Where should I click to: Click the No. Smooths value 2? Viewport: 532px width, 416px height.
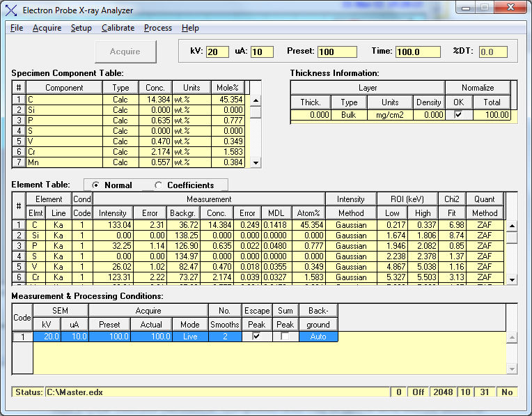click(225, 337)
